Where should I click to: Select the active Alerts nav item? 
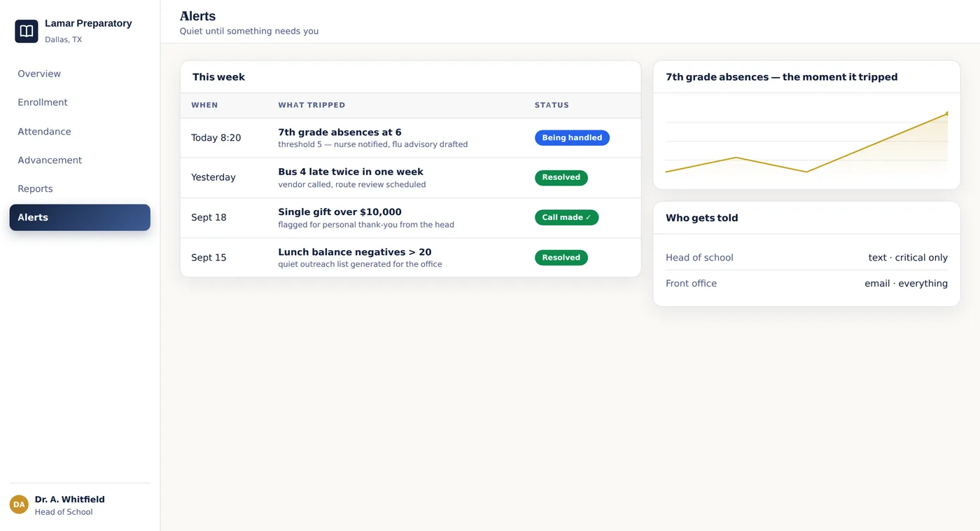(x=80, y=217)
